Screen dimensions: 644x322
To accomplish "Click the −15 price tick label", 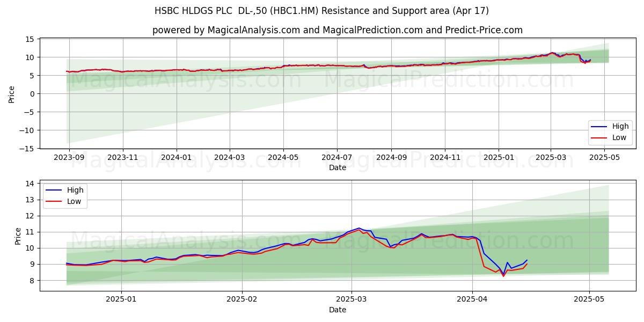I will pos(28,149).
